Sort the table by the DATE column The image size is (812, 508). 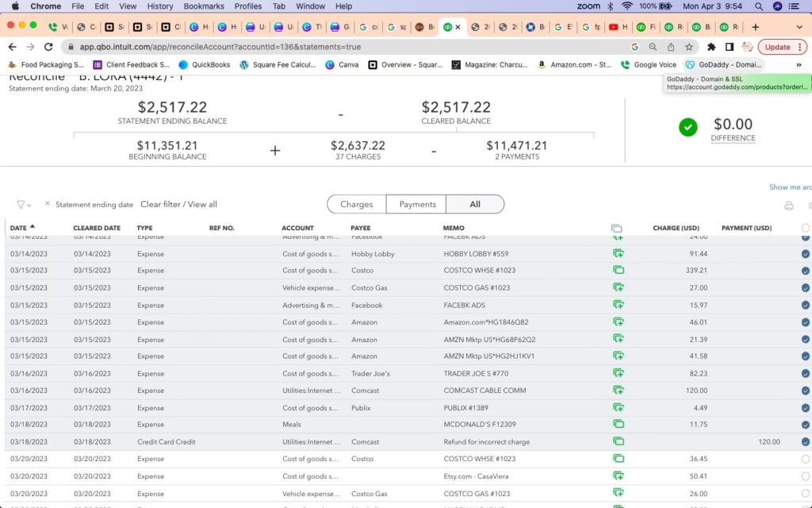tap(19, 228)
